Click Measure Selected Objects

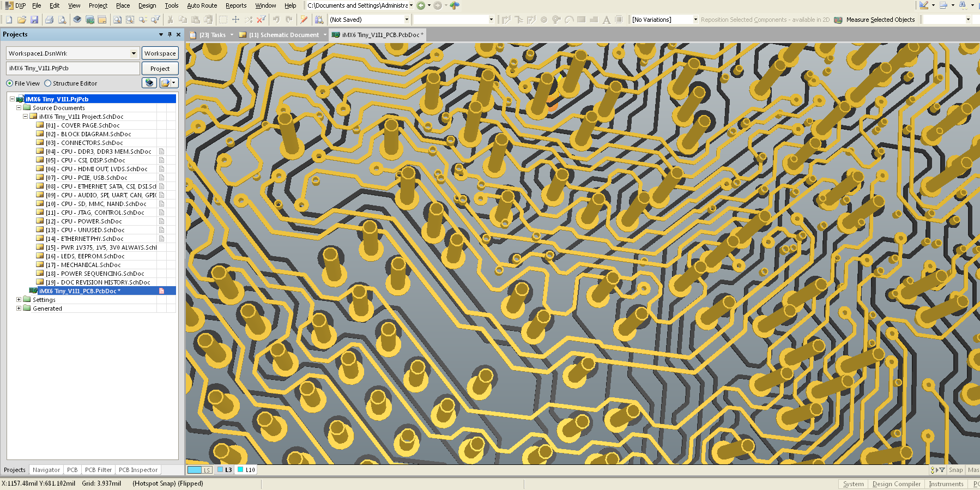[x=880, y=20]
